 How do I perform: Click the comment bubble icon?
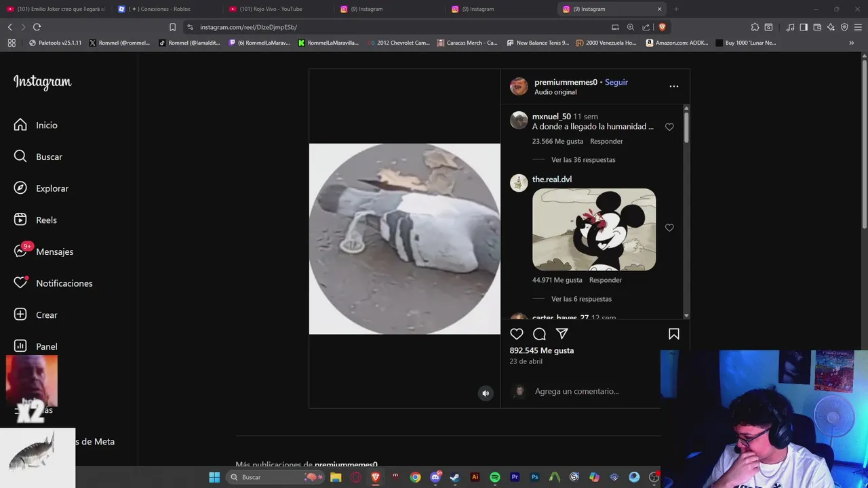click(x=539, y=334)
